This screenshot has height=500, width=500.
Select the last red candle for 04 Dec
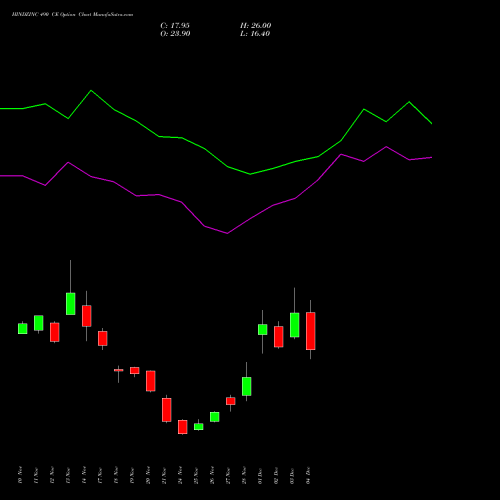pos(311,331)
